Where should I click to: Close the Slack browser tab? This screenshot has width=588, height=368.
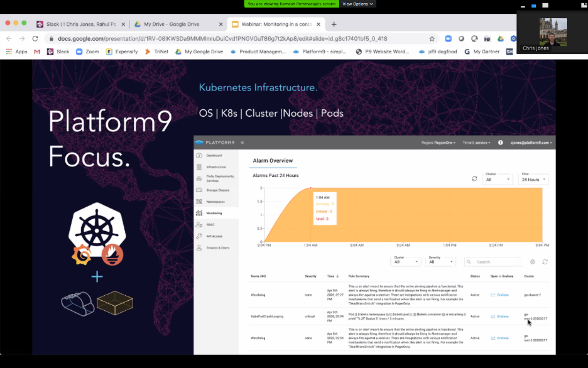[123, 24]
